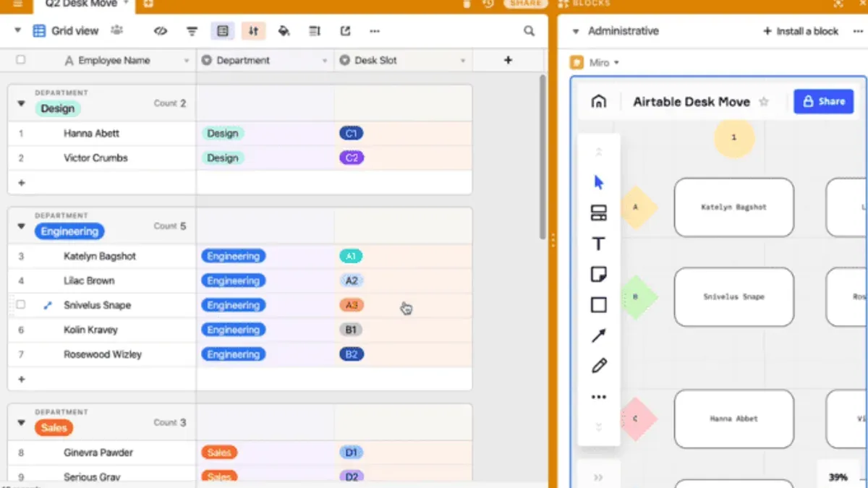Click the share view icon
The width and height of the screenshot is (868, 488).
[346, 31]
